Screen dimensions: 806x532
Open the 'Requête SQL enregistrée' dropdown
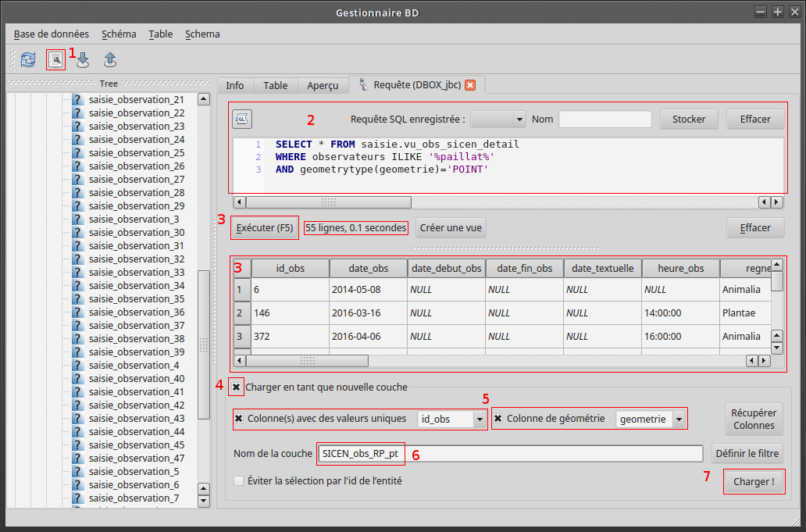pos(499,119)
